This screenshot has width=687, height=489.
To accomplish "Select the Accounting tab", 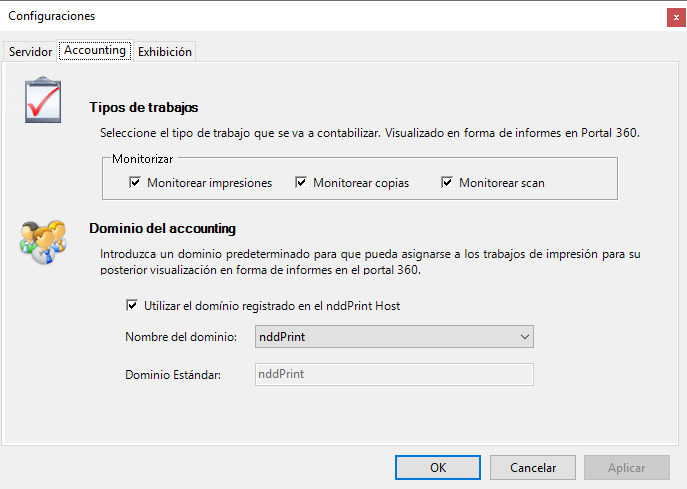I will coord(95,50).
